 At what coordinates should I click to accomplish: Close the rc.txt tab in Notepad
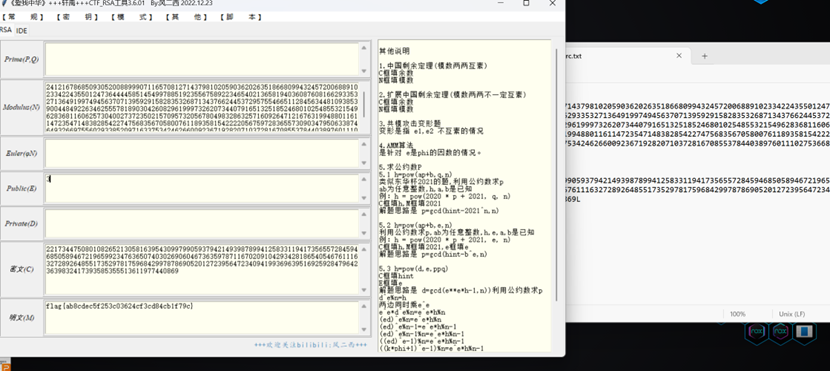[x=679, y=56]
